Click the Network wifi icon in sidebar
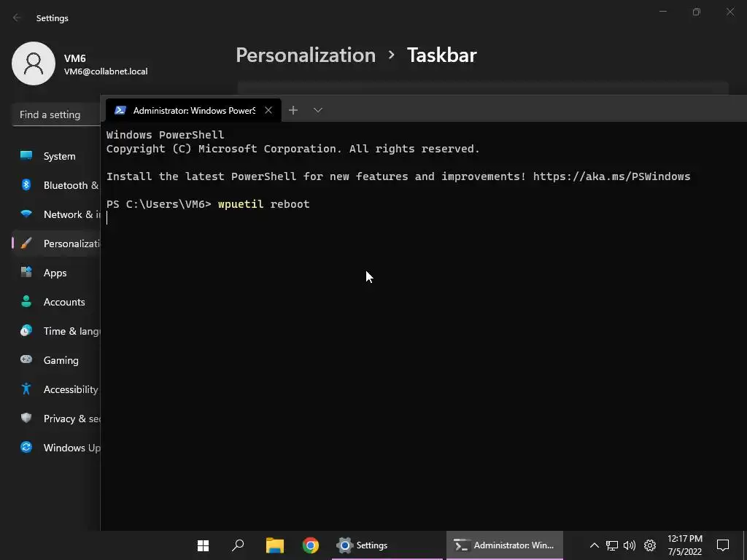The image size is (747, 560). tap(26, 214)
